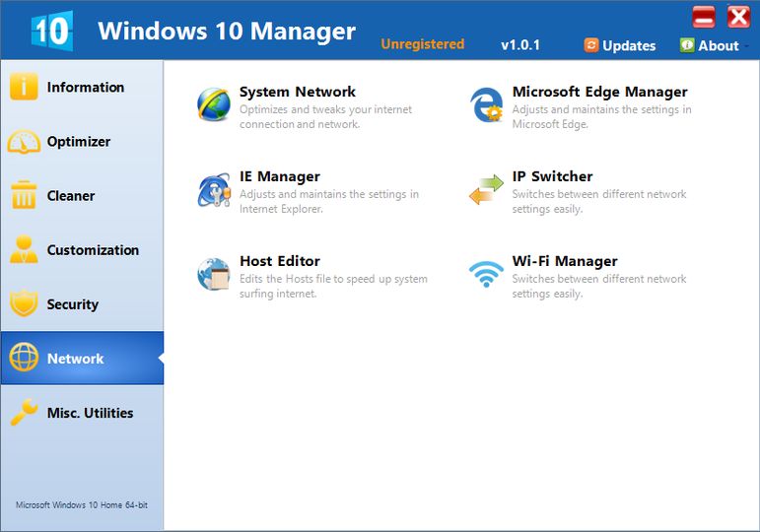Launch IE Manager title
The height and width of the screenshot is (532, 760).
coord(280,176)
